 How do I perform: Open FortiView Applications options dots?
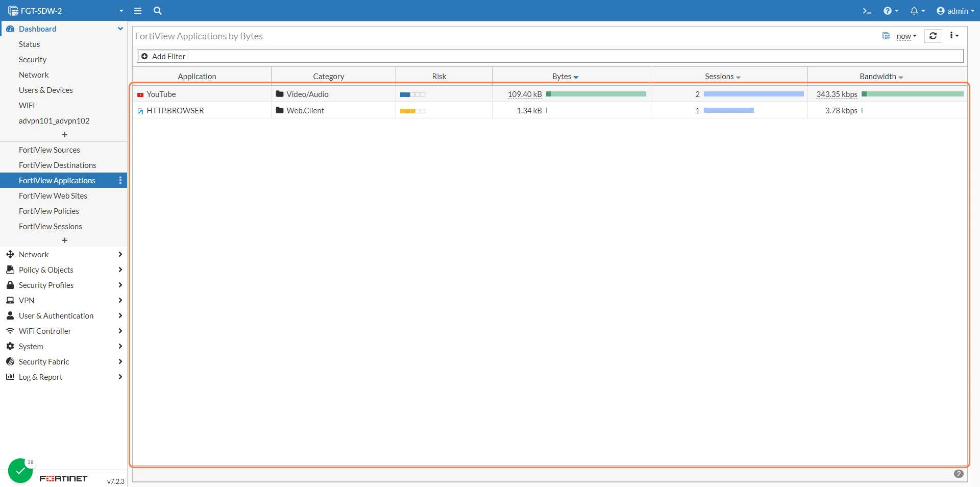click(120, 180)
